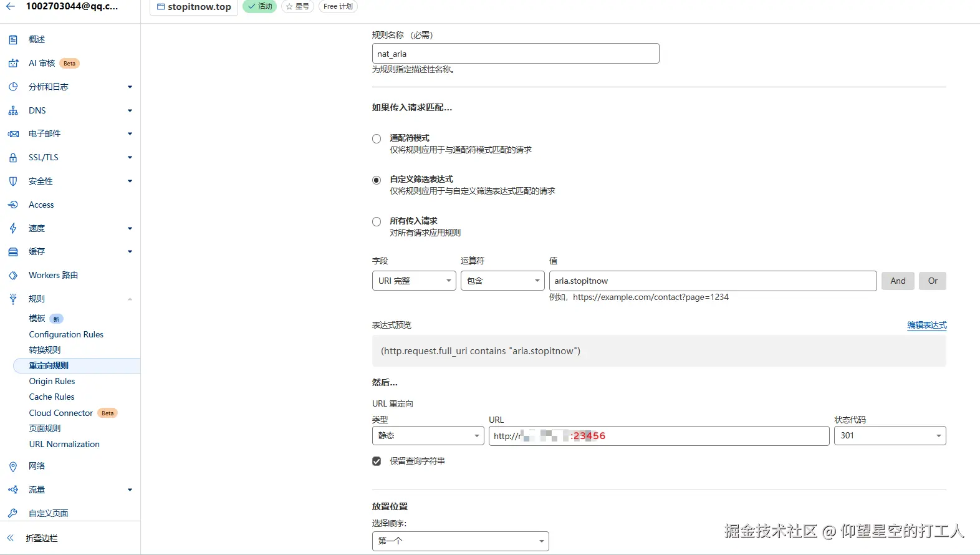This screenshot has width=980, height=555.
Task: Click the Access arrow-circle icon
Action: tap(13, 205)
